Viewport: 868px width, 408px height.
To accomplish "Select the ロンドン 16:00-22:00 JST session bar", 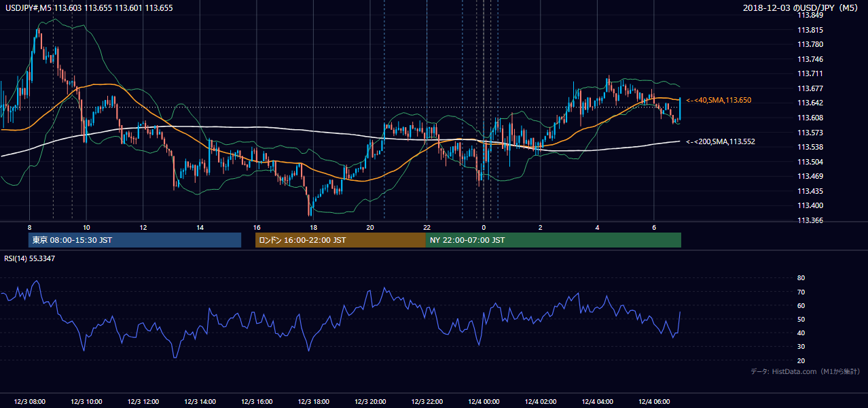I will coord(340,240).
